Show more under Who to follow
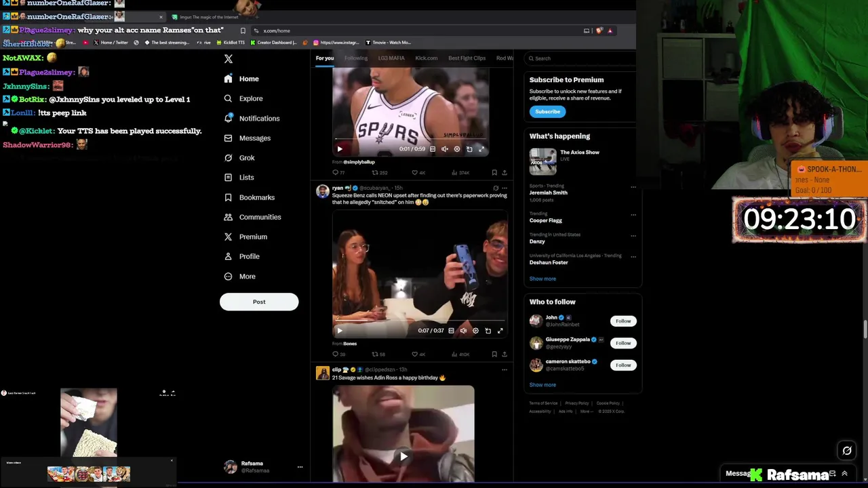 coord(542,385)
